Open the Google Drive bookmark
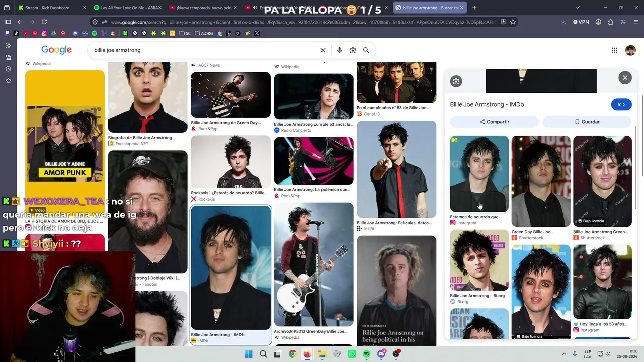Image resolution: width=644 pixels, height=362 pixels. pos(53,33)
